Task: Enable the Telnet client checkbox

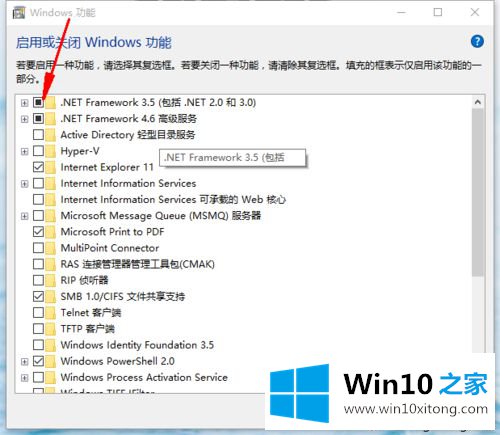Action: click(38, 313)
